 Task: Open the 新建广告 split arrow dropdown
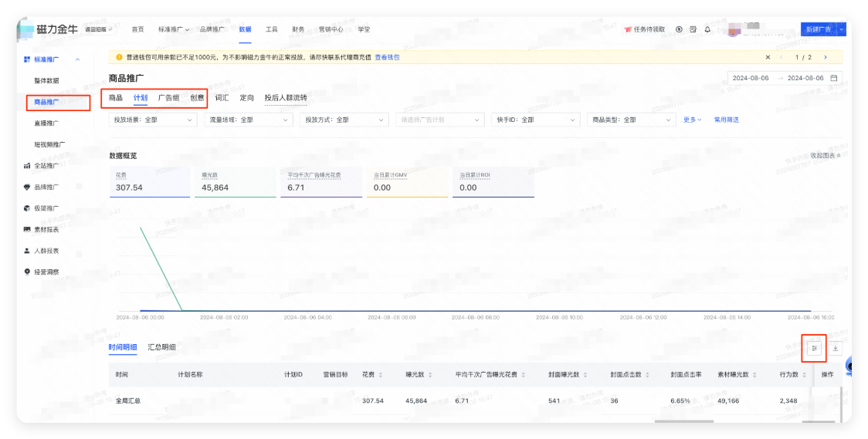tap(842, 29)
